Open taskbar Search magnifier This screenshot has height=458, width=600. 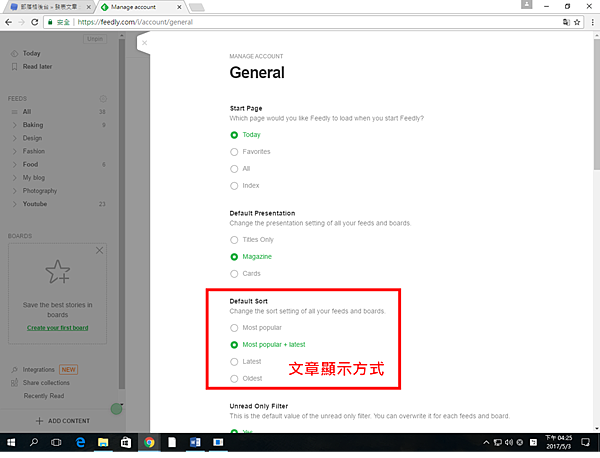tap(34, 443)
